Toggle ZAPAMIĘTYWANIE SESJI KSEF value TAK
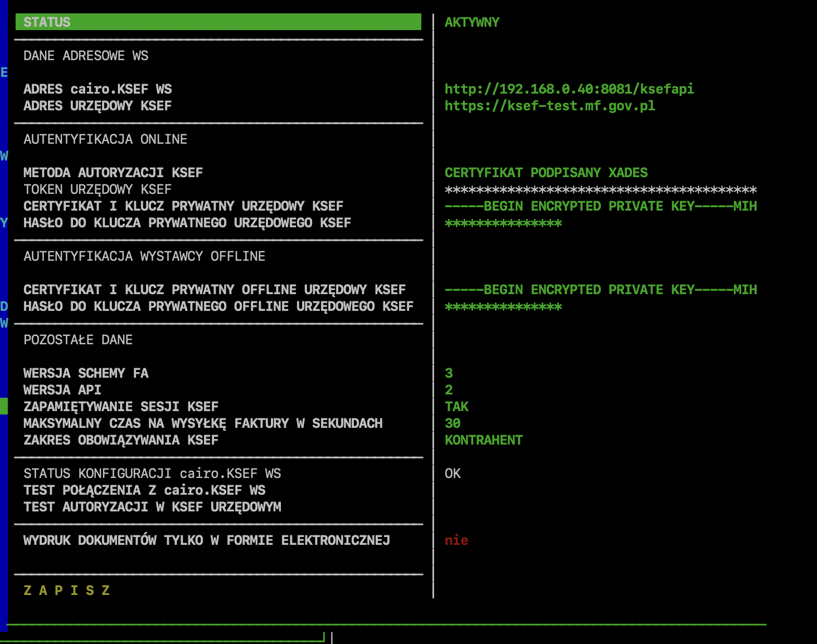817x644 pixels. 456,407
